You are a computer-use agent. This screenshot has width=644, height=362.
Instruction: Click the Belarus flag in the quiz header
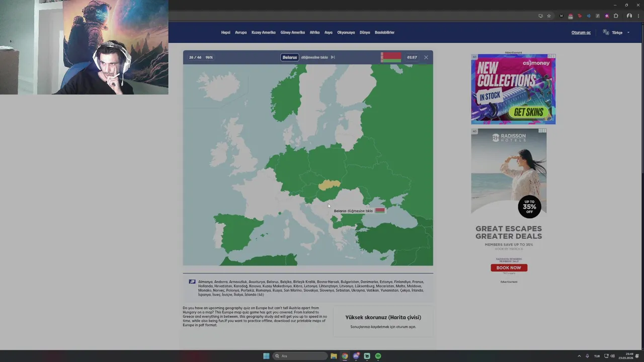coord(391,57)
